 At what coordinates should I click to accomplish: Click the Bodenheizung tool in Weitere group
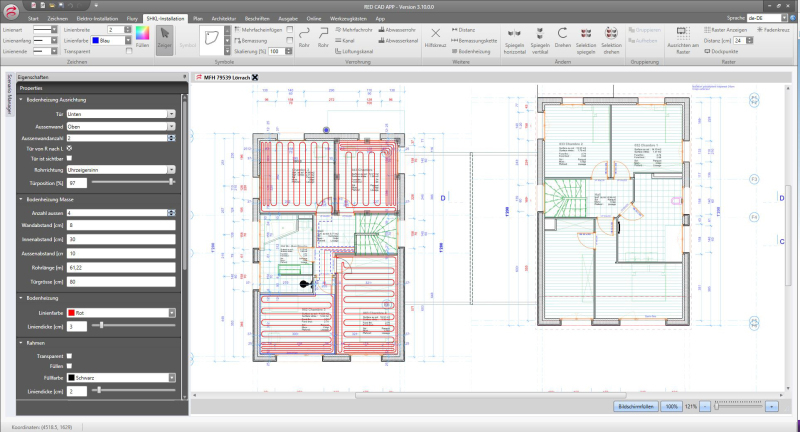[471, 52]
